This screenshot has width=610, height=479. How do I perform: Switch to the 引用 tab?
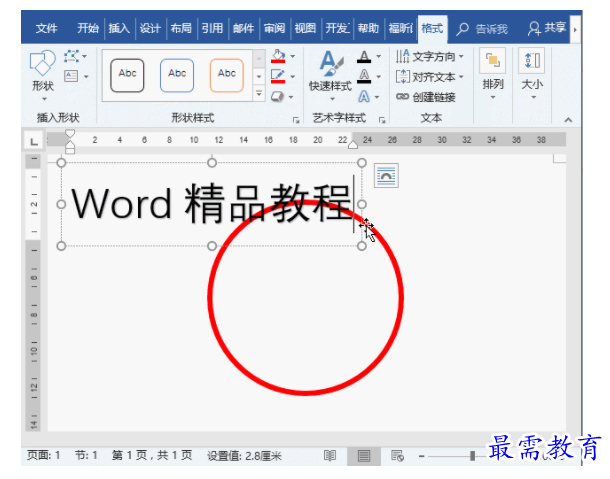click(x=212, y=29)
